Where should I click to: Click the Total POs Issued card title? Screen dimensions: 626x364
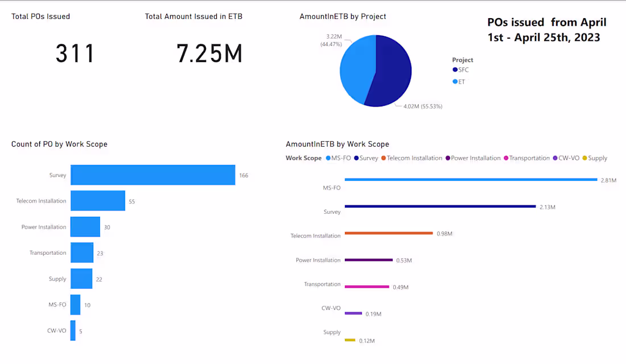[40, 16]
